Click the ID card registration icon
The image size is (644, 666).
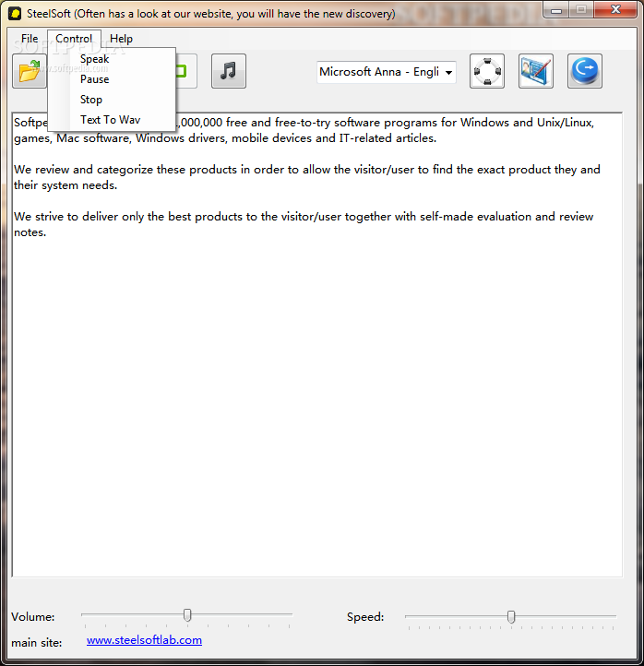coord(536,71)
